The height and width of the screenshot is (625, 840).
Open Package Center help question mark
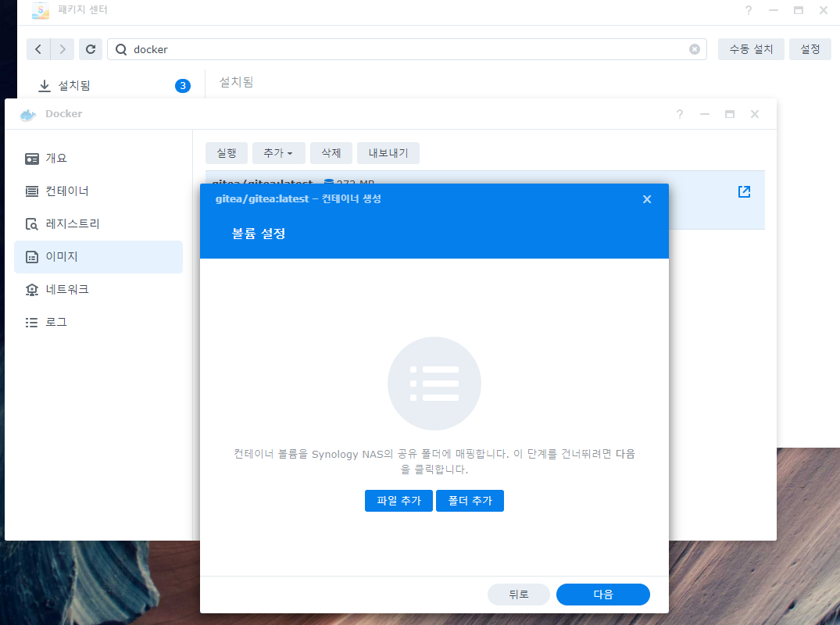click(749, 10)
